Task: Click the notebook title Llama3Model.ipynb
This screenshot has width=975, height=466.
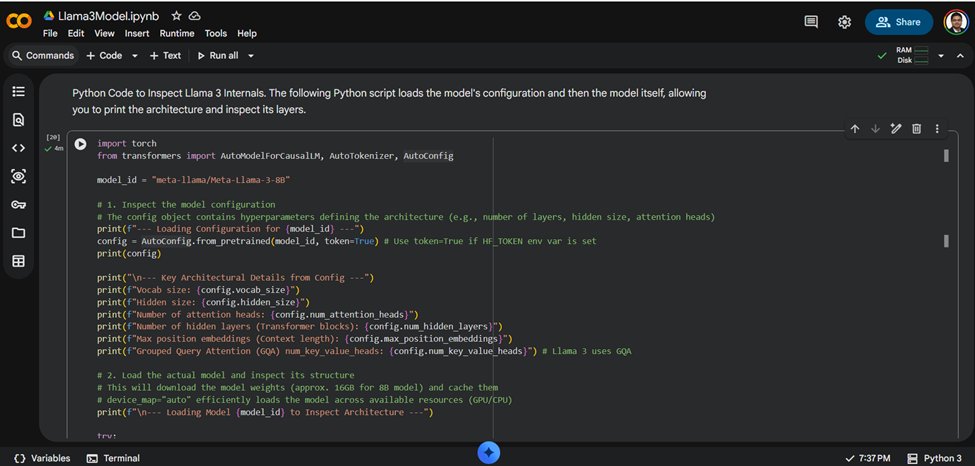Action: (x=109, y=16)
